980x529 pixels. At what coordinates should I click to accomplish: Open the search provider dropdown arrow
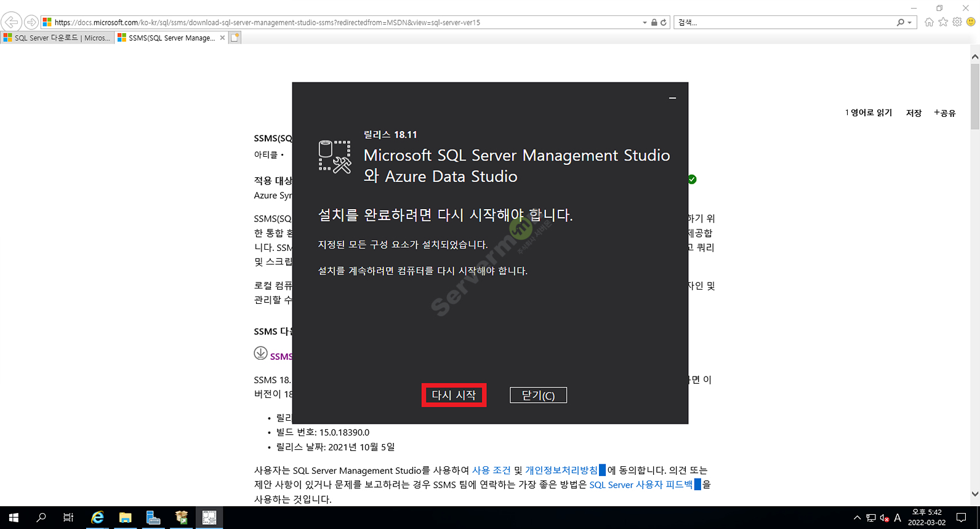coord(910,23)
